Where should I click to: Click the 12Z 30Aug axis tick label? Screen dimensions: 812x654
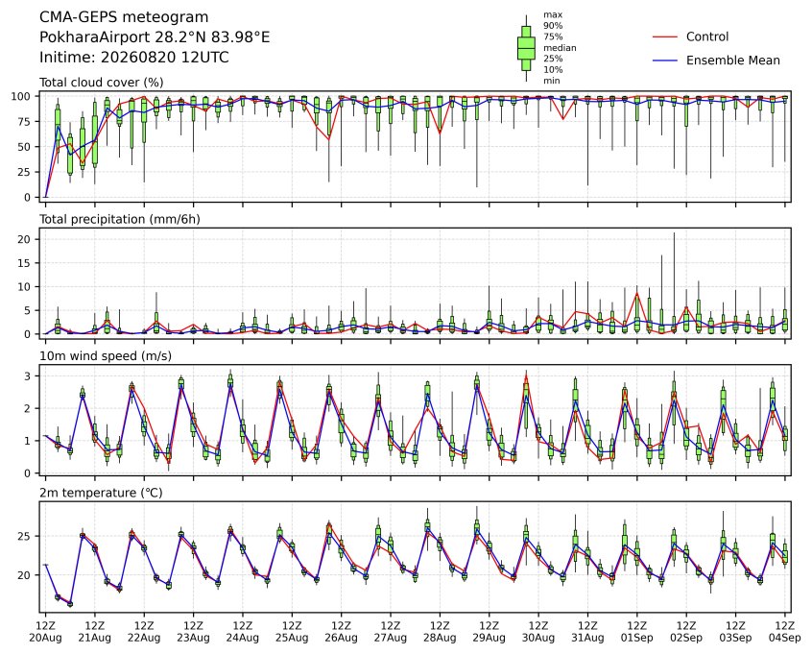pos(538,632)
